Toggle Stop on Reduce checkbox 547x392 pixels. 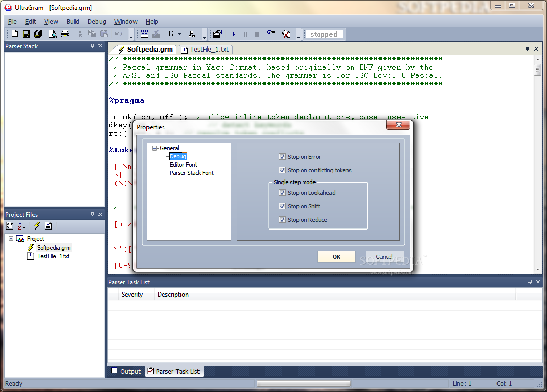282,220
